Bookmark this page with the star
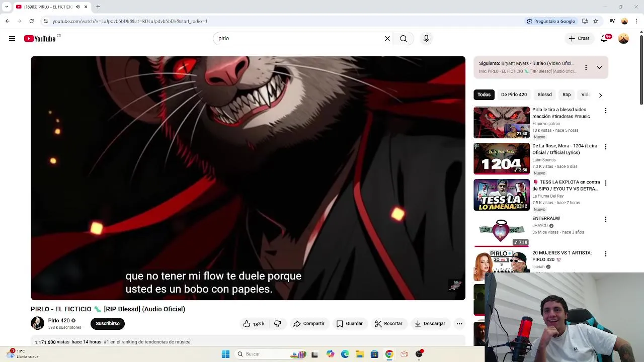 (596, 21)
